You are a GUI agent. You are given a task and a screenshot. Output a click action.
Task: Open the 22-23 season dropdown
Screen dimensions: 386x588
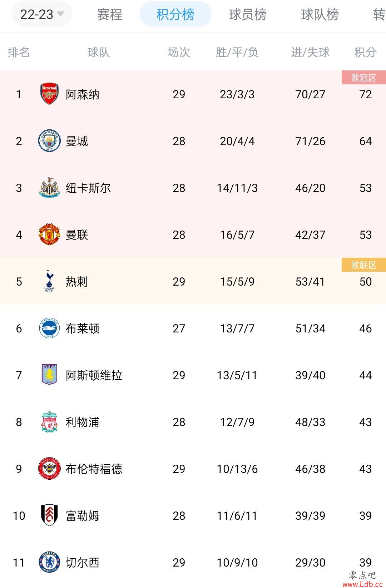coord(42,15)
